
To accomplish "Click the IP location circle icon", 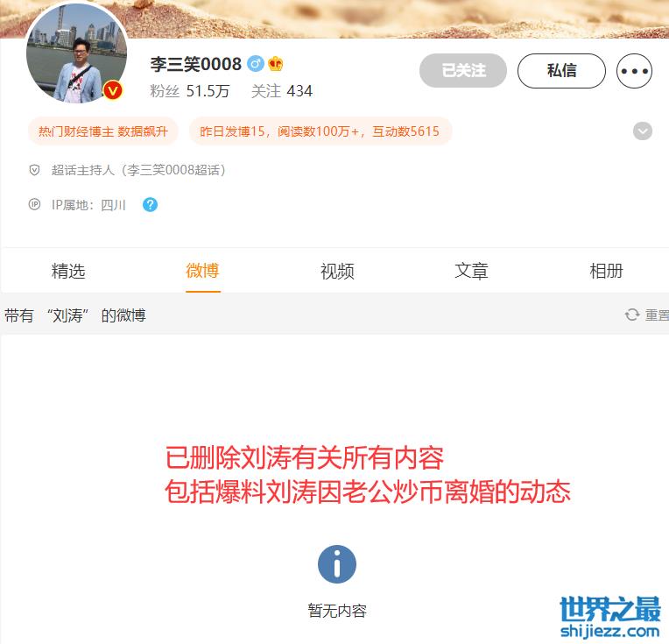I will point(34,205).
